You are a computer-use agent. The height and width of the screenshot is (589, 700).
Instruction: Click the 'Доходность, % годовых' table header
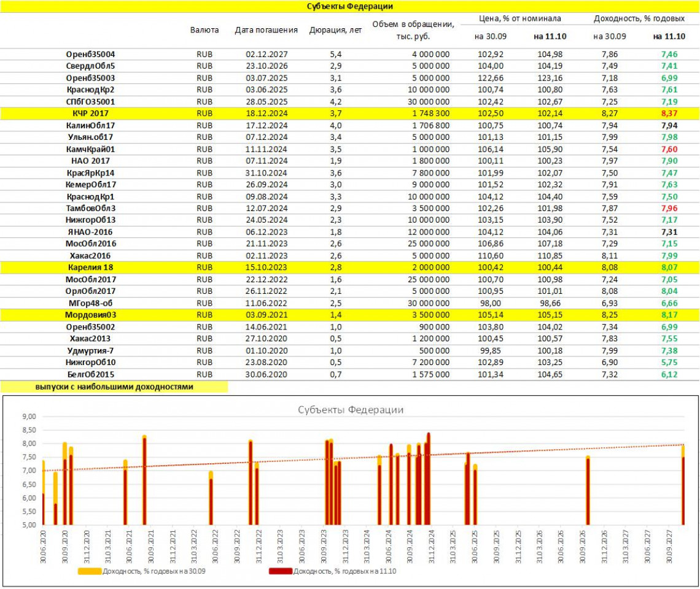click(x=640, y=19)
